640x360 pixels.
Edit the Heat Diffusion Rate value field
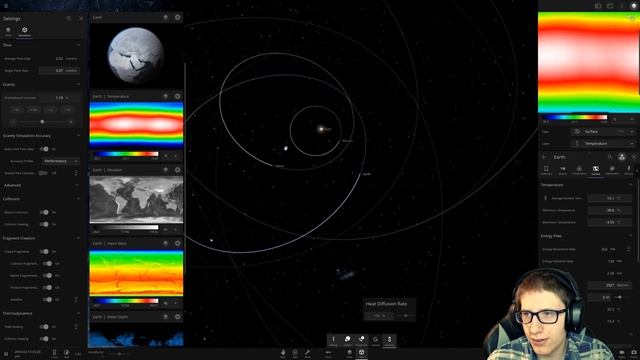[x=378, y=316]
